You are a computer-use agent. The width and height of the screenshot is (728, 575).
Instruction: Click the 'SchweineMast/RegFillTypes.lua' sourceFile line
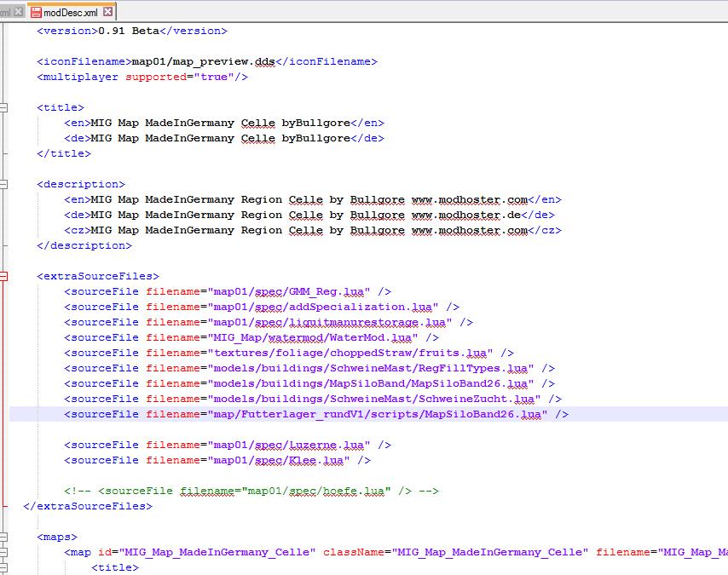point(309,368)
